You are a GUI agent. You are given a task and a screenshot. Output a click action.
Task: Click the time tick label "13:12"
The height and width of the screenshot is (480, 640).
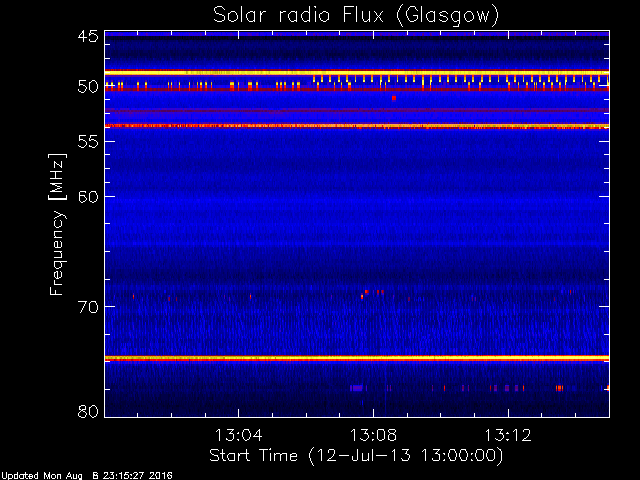click(508, 435)
